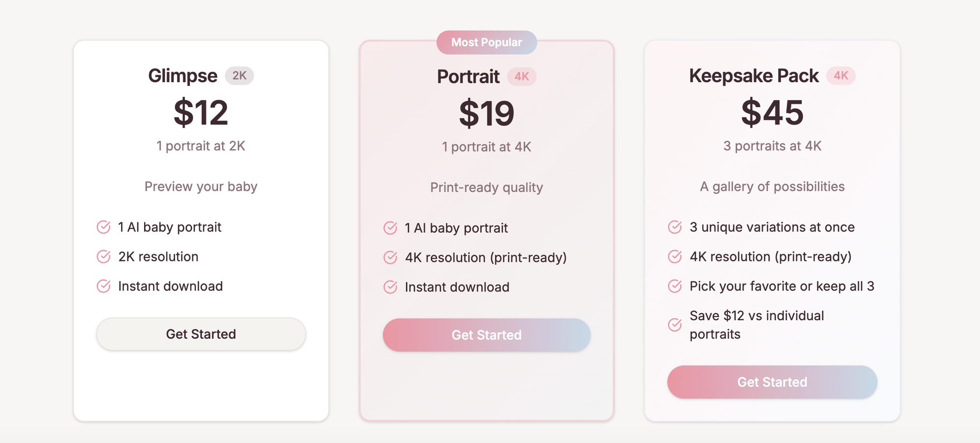
Task: Click checkmark icon next to '2K resolution'
Action: [x=103, y=256]
